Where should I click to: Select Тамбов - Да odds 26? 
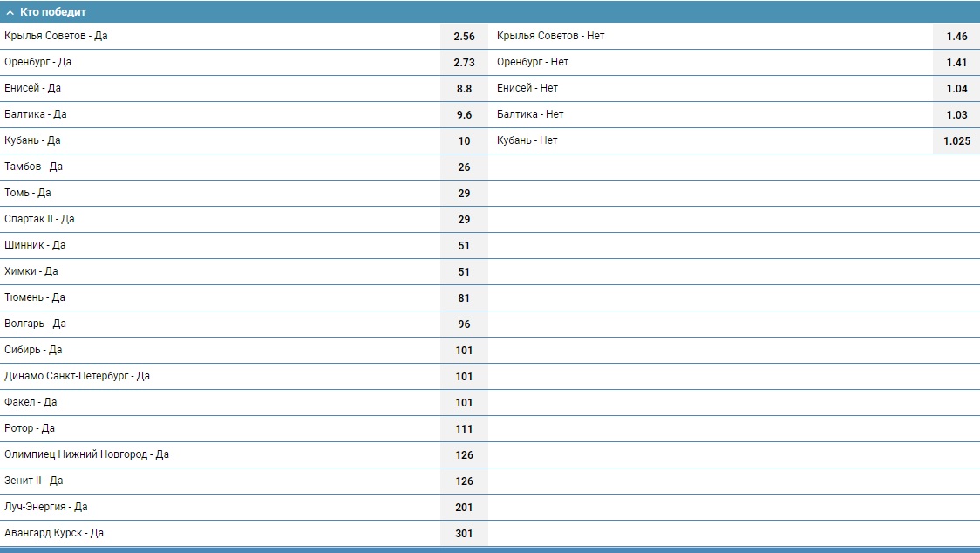coord(464,167)
